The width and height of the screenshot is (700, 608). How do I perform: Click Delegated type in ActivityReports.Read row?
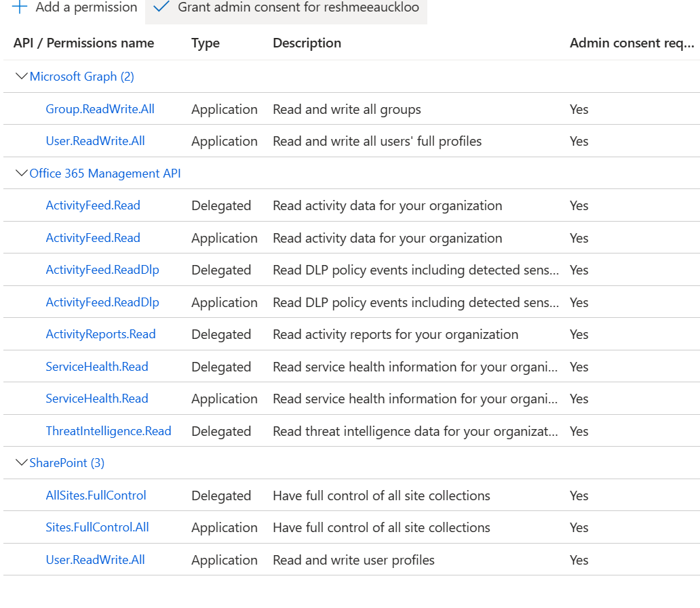click(x=221, y=335)
